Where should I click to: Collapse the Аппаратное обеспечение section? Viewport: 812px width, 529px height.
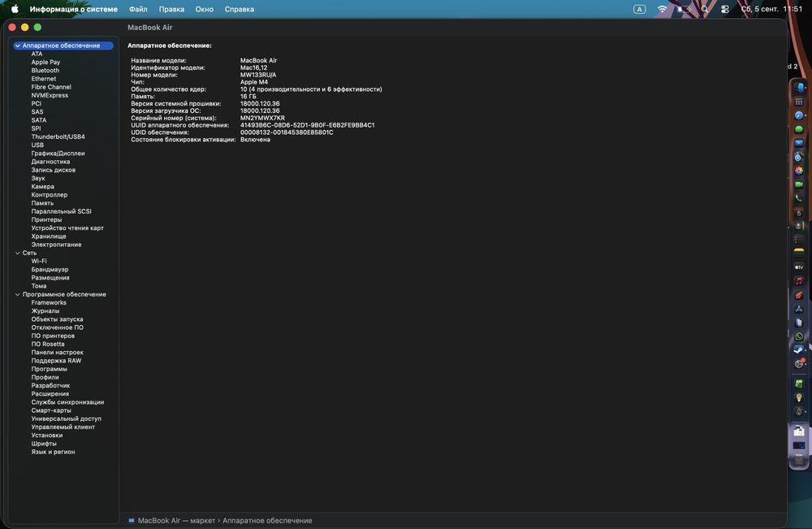point(18,46)
